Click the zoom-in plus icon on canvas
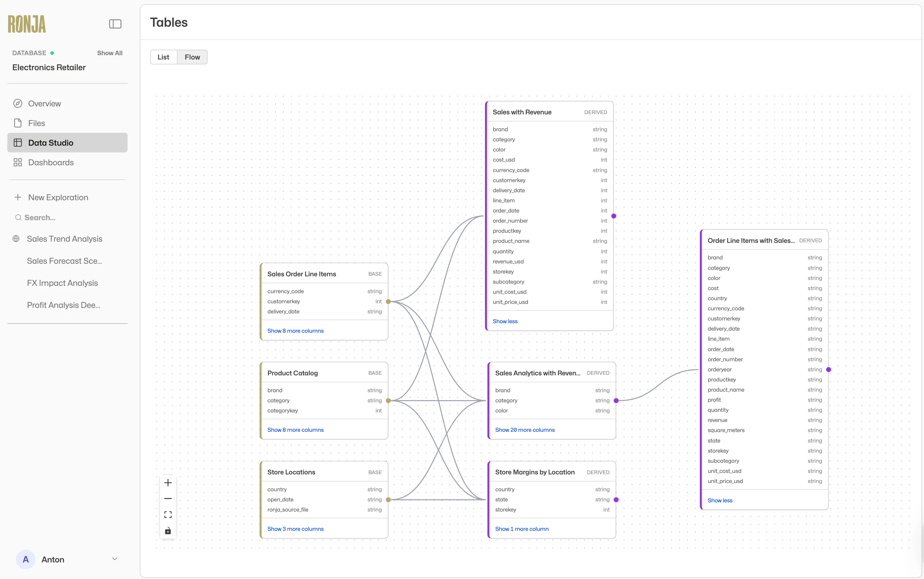The width and height of the screenshot is (924, 579). 168,482
